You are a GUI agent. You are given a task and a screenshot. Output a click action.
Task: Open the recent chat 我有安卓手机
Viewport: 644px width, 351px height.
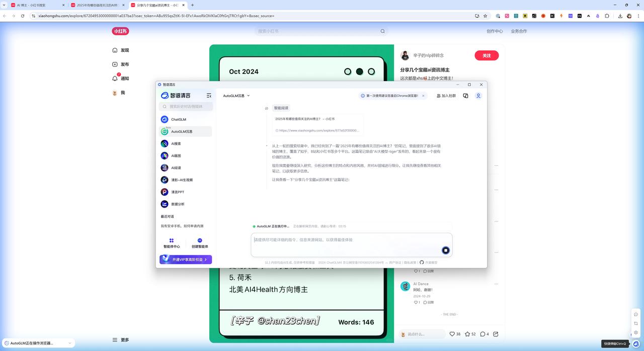[182, 226]
